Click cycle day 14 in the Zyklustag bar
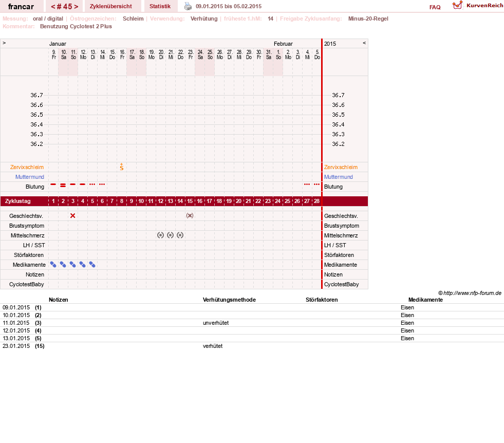Screen dimensions: 504x443 [180, 201]
